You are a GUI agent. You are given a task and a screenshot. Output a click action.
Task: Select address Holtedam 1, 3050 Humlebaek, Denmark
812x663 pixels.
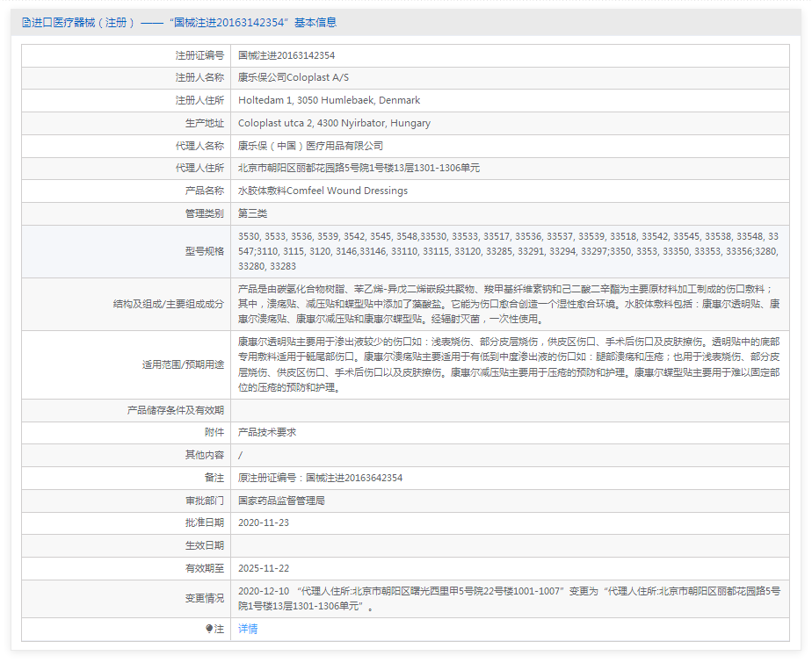pyautogui.click(x=330, y=100)
